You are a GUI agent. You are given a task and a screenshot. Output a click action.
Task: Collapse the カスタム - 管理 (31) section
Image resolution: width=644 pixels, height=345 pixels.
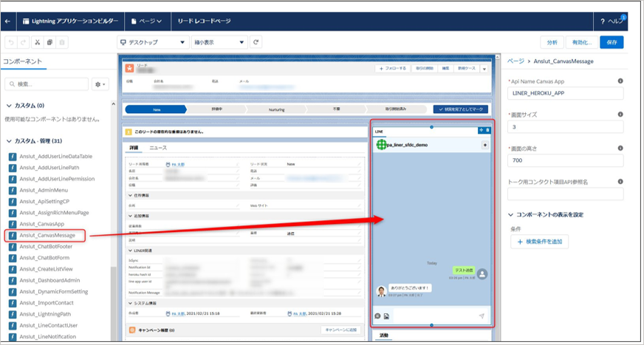9,141
